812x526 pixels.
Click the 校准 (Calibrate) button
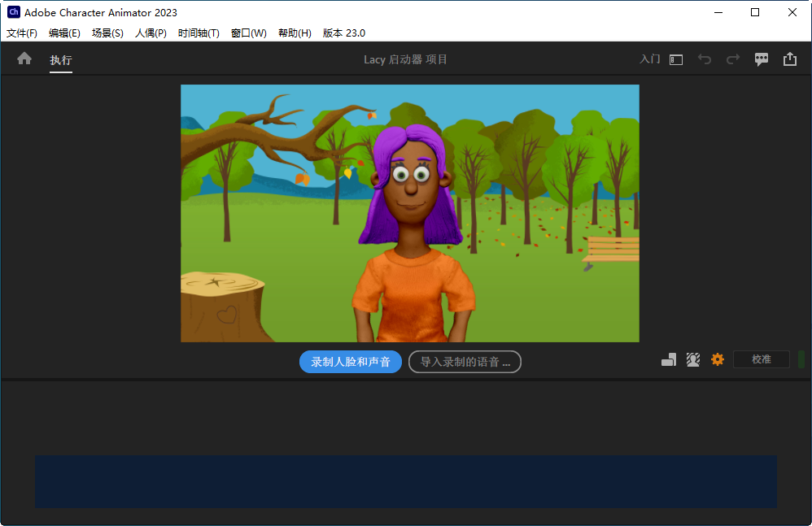pos(762,359)
